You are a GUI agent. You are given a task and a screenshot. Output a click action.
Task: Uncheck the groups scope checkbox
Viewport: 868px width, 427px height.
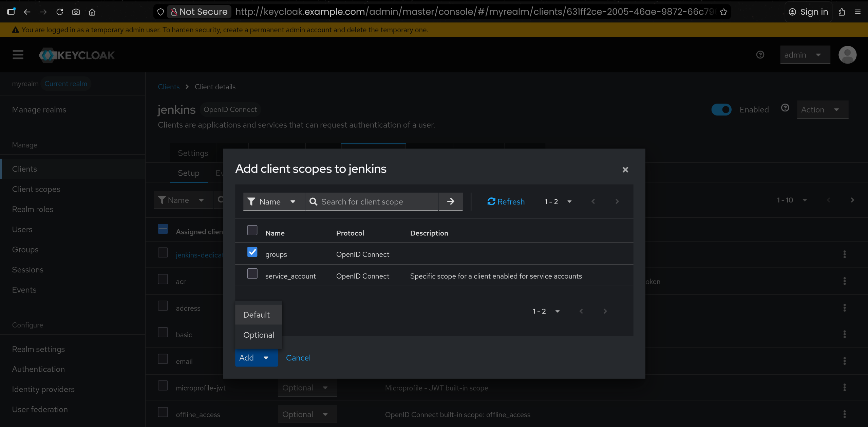coord(252,252)
